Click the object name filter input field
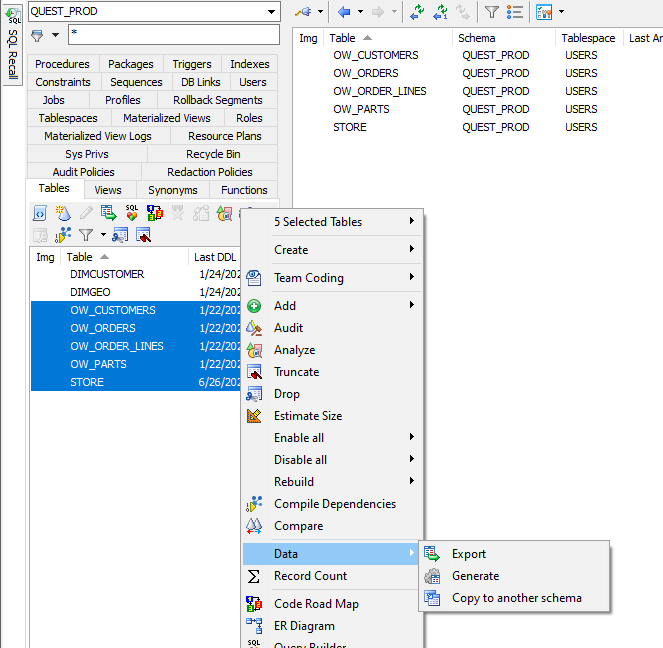Image resolution: width=663 pixels, height=648 pixels. coord(174,35)
